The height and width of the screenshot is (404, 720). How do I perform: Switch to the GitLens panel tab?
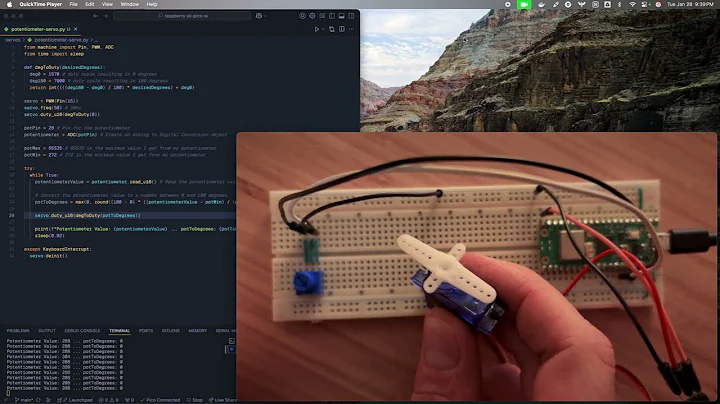tap(171, 331)
